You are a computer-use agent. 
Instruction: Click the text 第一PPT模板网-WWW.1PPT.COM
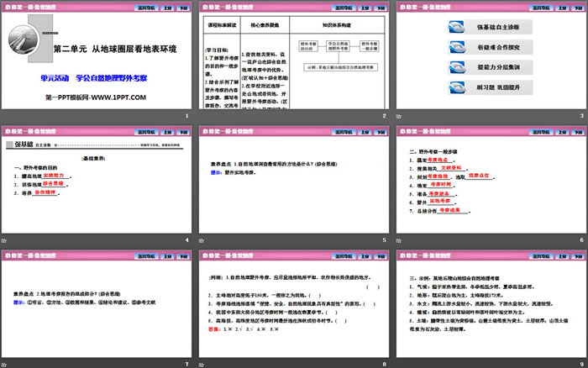pos(96,97)
